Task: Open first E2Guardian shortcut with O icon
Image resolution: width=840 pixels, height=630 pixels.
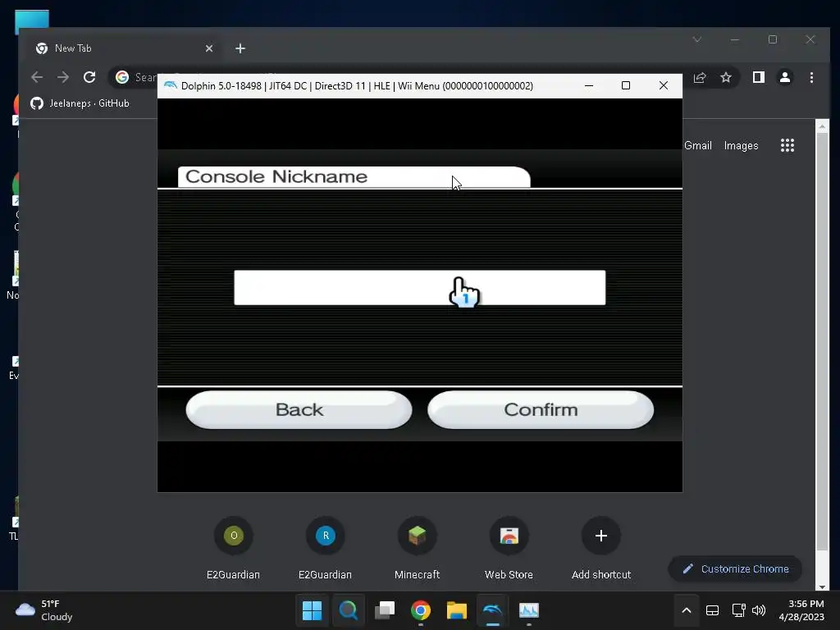Action: (x=234, y=549)
